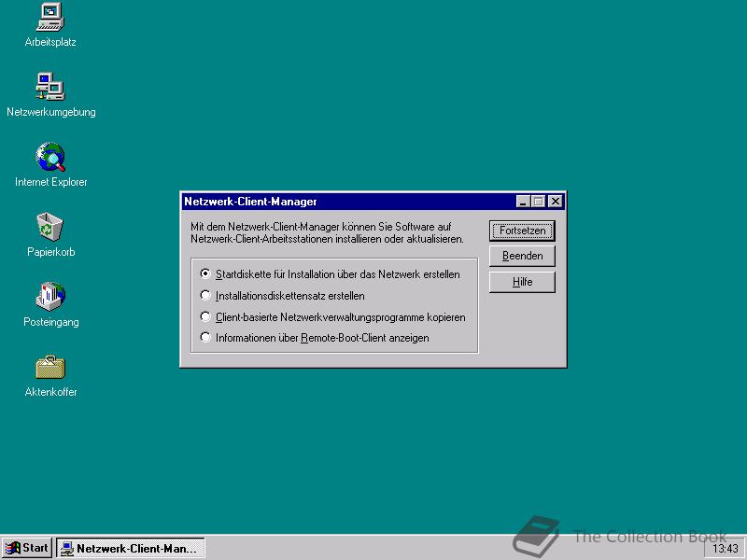Select Installationsdiskettensatz erstellen option
The height and width of the screenshot is (560, 747).
283,296
